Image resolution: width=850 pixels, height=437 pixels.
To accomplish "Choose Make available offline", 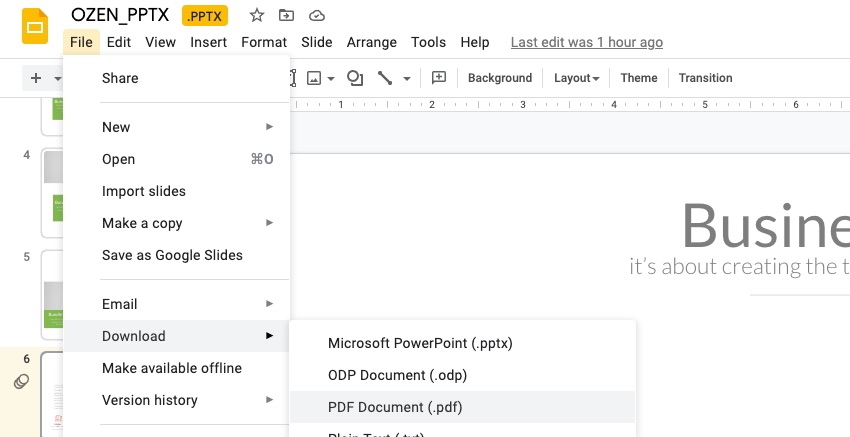I will point(177,368).
